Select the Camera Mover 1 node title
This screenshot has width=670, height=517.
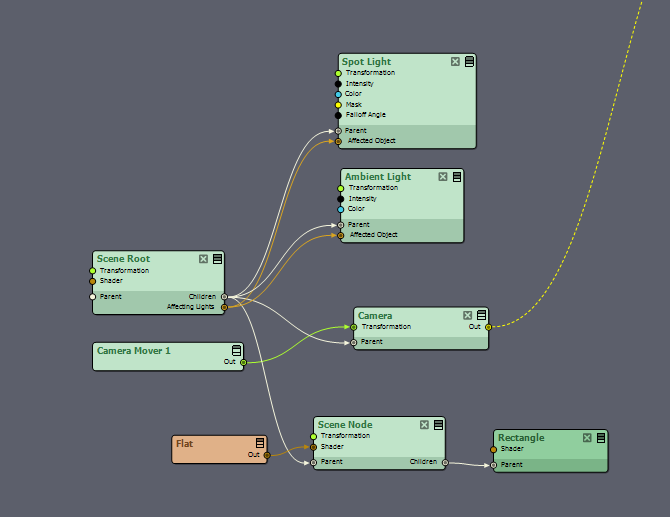point(133,351)
